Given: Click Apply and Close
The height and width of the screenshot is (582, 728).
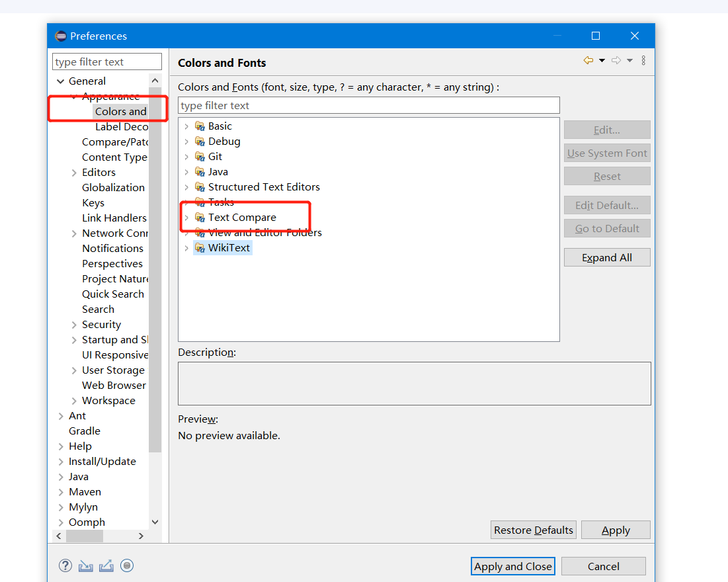Looking at the screenshot, I should coord(513,566).
